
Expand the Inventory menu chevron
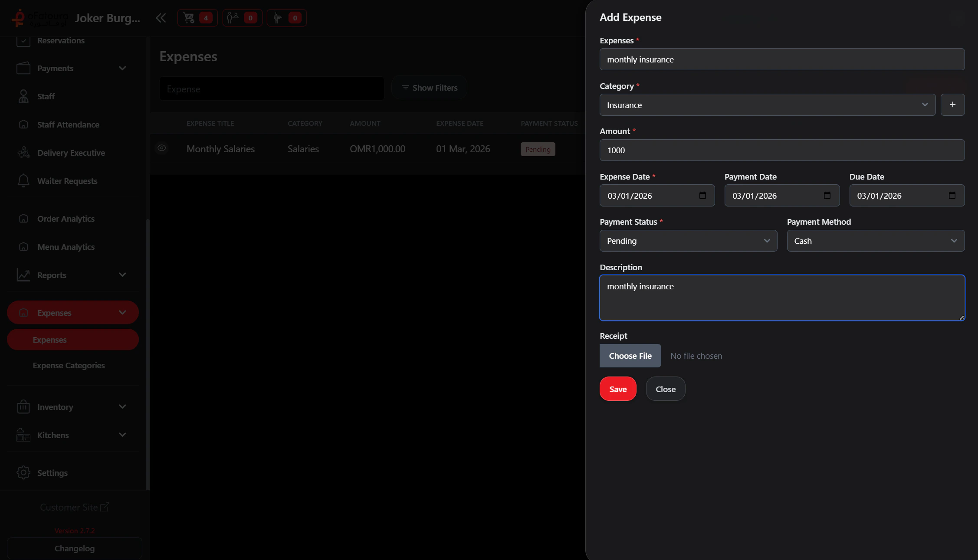click(x=122, y=406)
